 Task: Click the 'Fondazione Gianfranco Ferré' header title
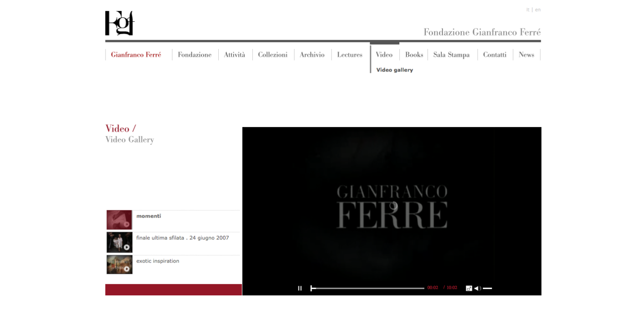[482, 32]
